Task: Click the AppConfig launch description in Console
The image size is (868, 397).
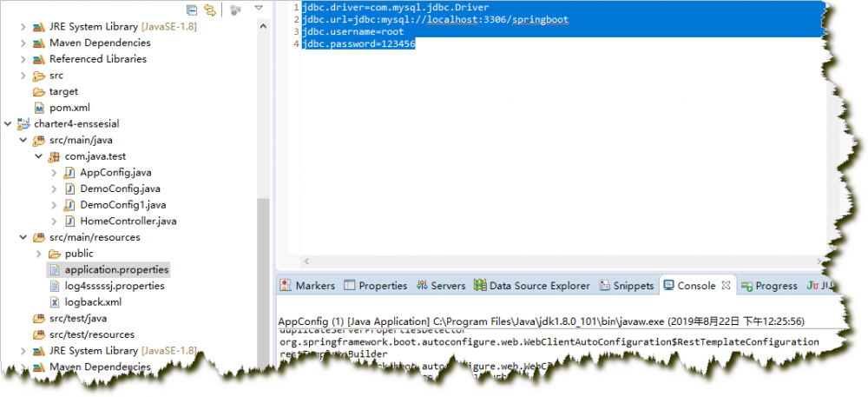Action: pyautogui.click(x=541, y=321)
